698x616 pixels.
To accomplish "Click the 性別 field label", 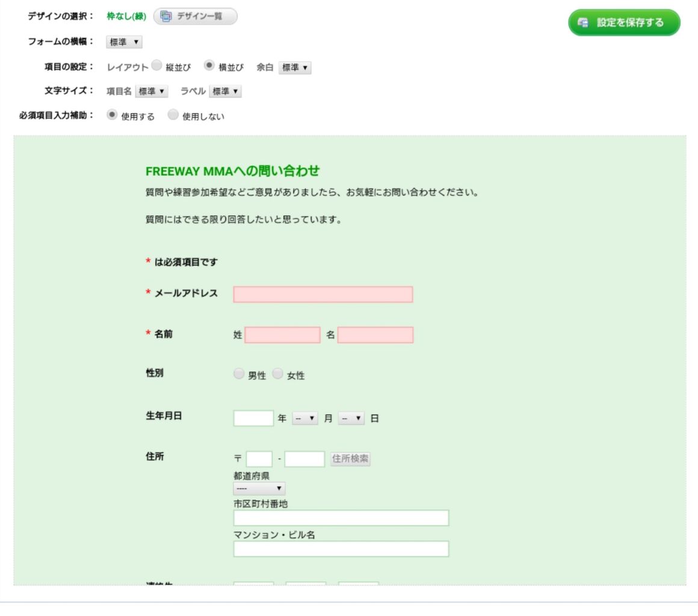I will click(x=155, y=373).
